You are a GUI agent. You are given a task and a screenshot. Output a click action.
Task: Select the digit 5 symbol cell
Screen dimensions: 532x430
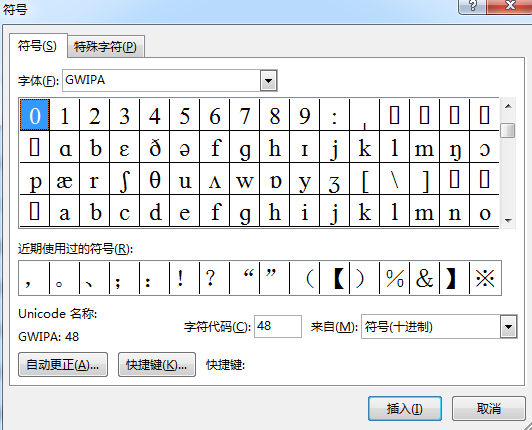185,115
